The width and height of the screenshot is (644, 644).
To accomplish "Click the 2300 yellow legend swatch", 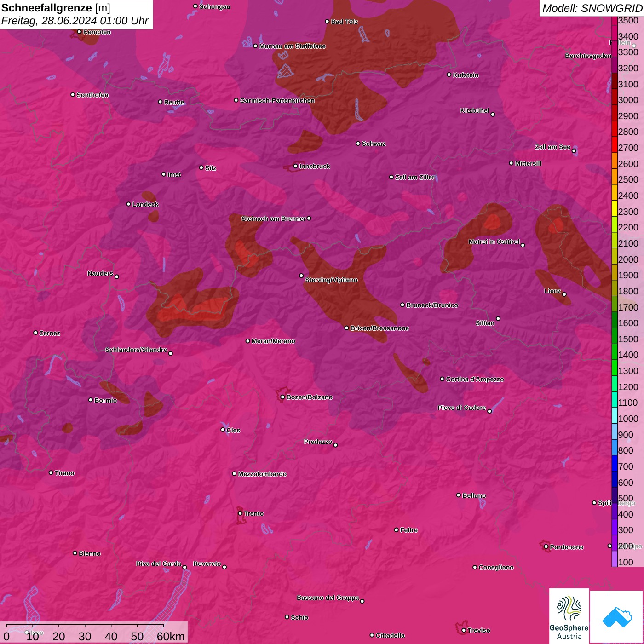I will 615,208.
